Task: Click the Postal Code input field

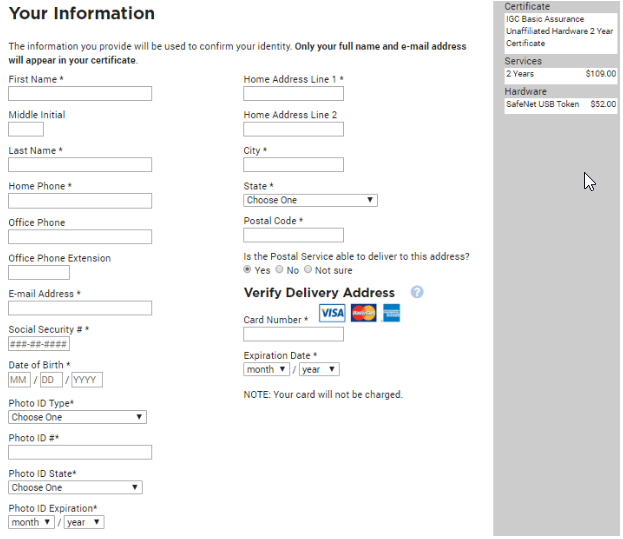Action: coord(293,235)
